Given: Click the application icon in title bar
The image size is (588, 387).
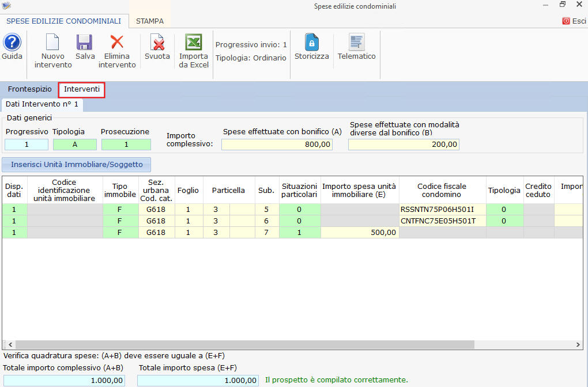Looking at the screenshot, I should (x=6, y=6).
